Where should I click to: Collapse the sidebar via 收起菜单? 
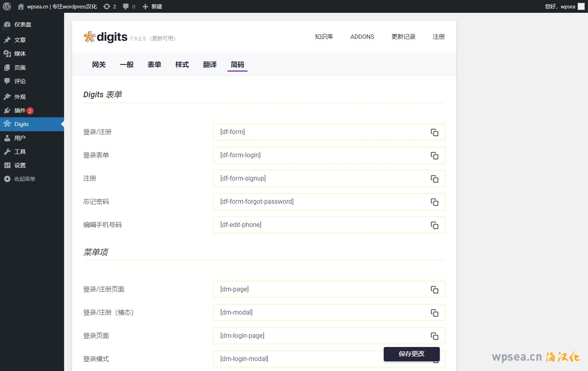coord(24,179)
